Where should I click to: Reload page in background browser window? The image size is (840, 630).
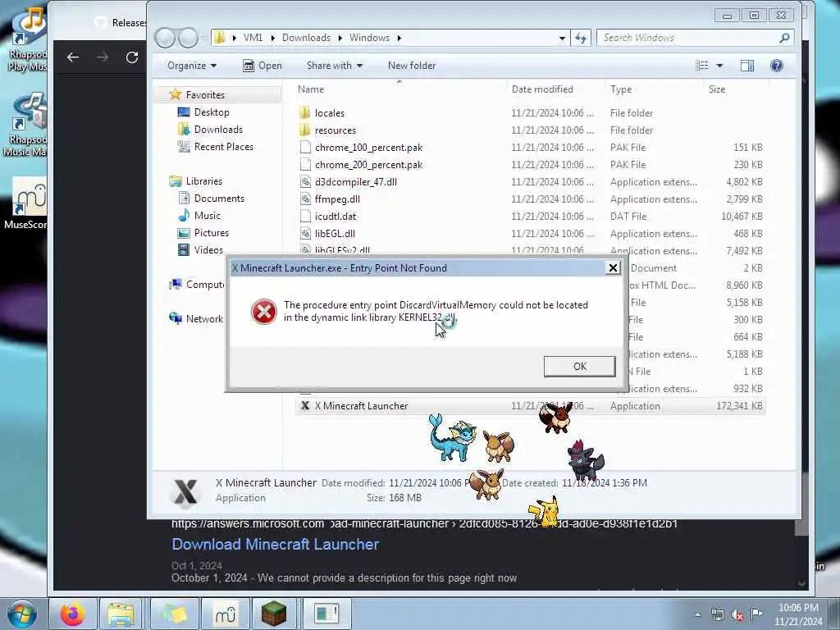(132, 57)
